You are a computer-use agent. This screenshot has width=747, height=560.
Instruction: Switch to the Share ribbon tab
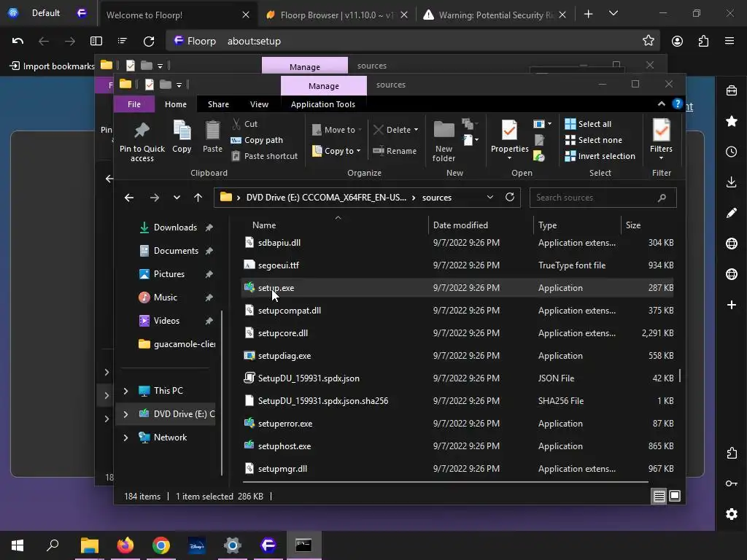(x=218, y=104)
